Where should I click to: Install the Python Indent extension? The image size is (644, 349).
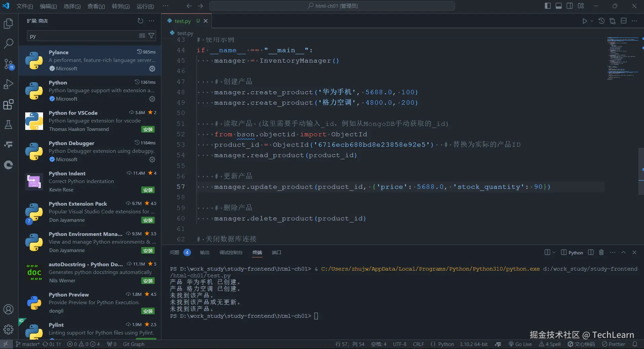tap(148, 190)
